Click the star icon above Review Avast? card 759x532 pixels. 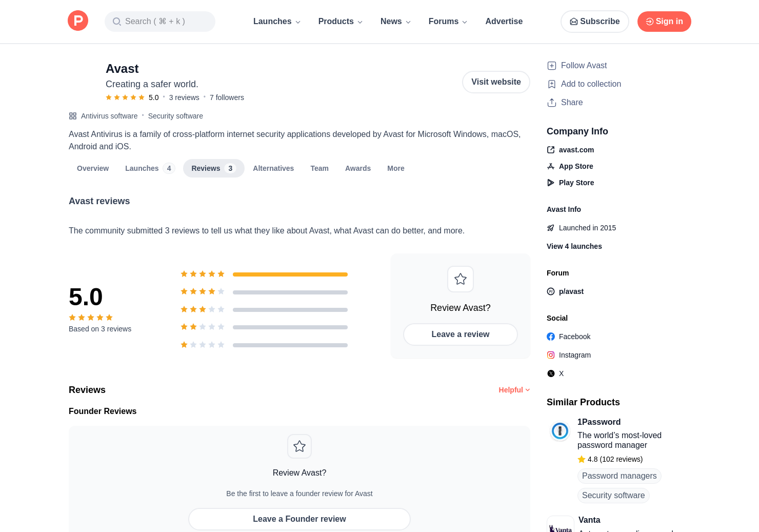click(x=461, y=279)
